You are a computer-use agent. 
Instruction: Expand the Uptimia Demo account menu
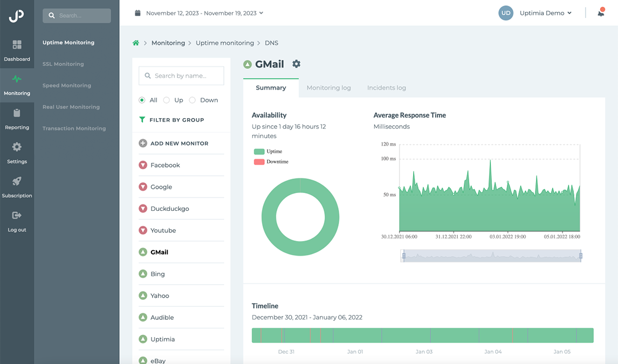(x=546, y=13)
